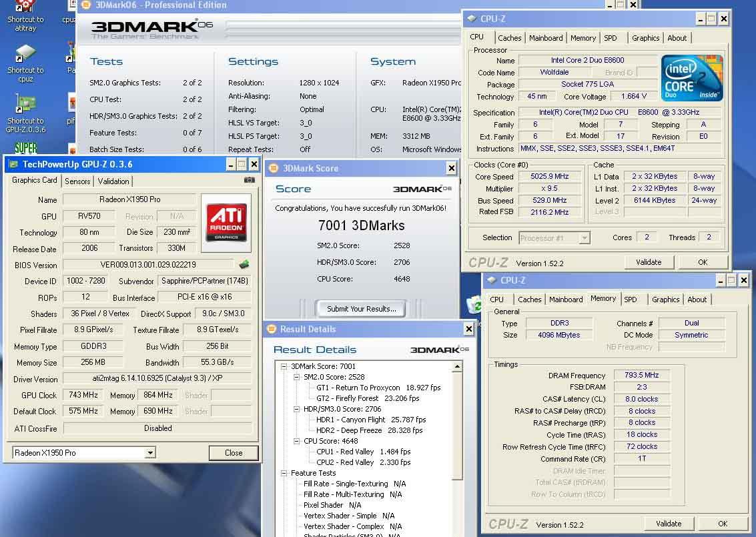The image size is (756, 537).
Task: Select the Pixel Shader N/A row
Action: tap(332, 505)
